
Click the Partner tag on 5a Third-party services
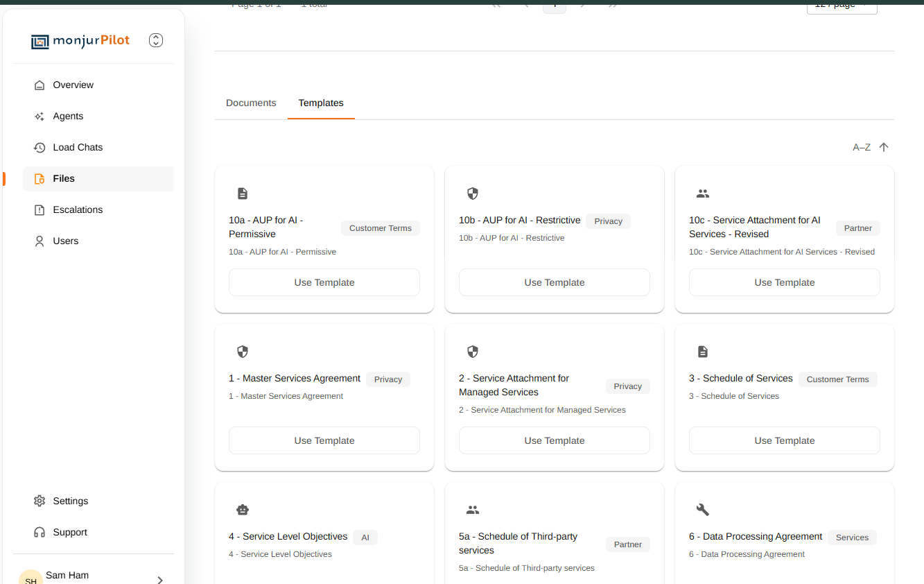[628, 544]
